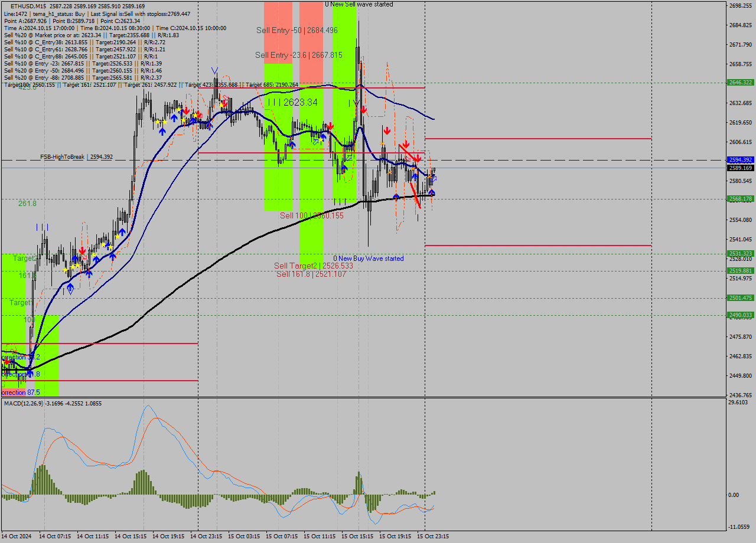Click the 2475.870 price axis value
The width and height of the screenshot is (756, 543).
coord(741,337)
